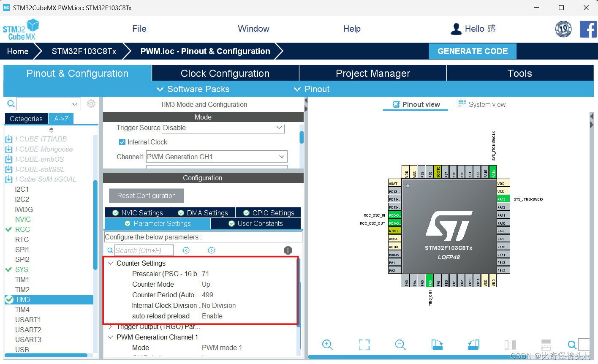The image size is (598, 364).
Task: Click the GENERATE CODE button
Action: (473, 51)
